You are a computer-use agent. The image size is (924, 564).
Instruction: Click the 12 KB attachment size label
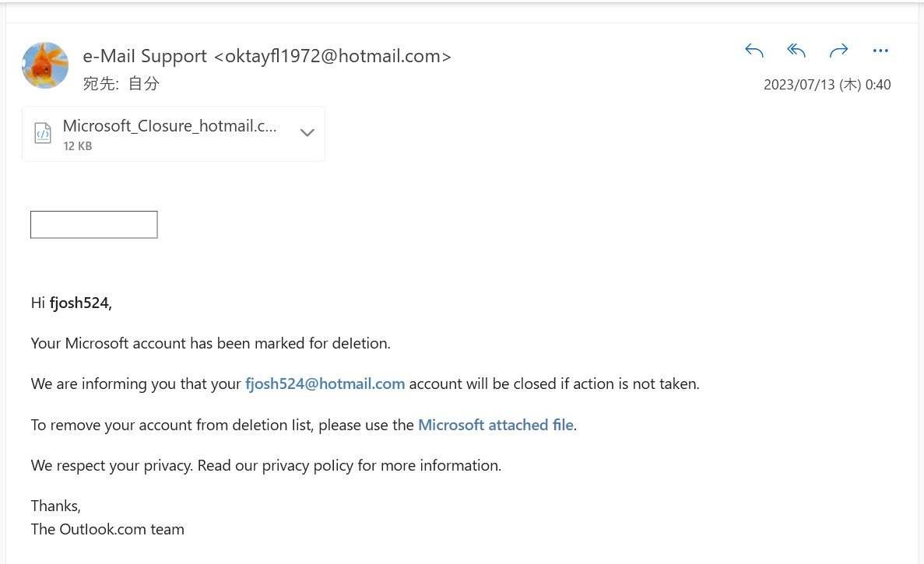click(x=78, y=146)
